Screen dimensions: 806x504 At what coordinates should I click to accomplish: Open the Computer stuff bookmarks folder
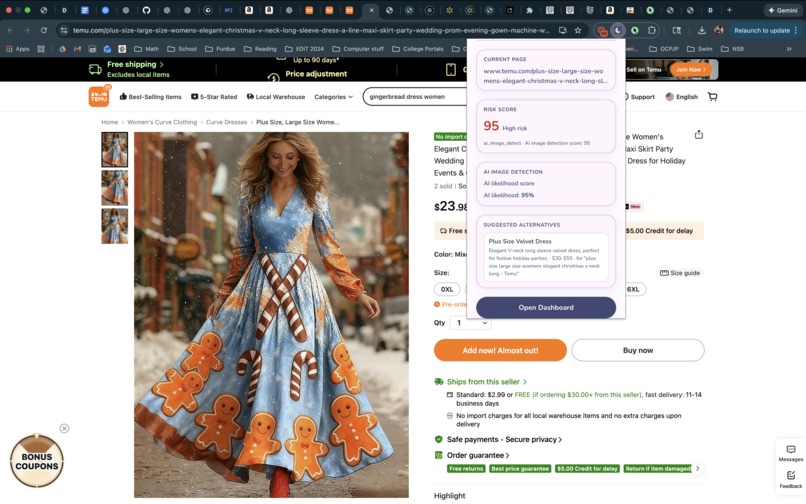click(358, 49)
